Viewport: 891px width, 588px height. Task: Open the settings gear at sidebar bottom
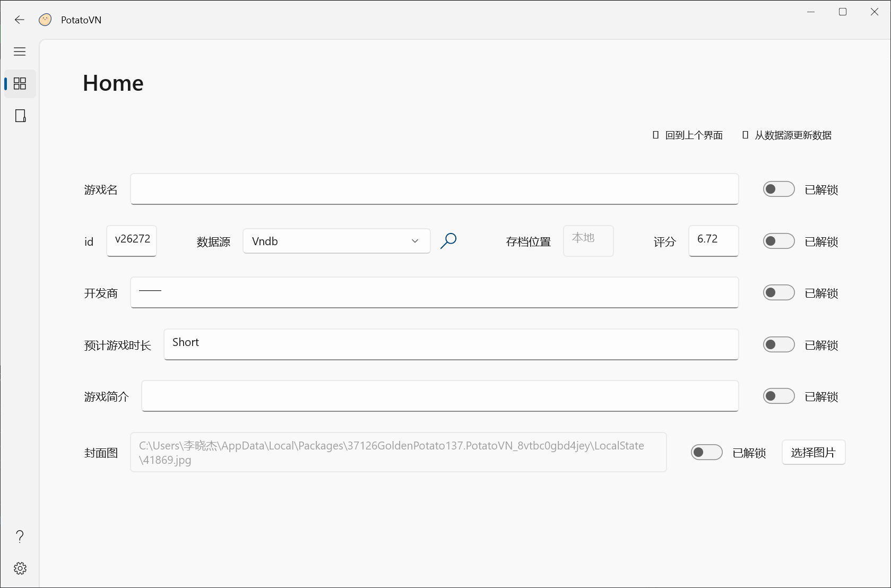[20, 568]
